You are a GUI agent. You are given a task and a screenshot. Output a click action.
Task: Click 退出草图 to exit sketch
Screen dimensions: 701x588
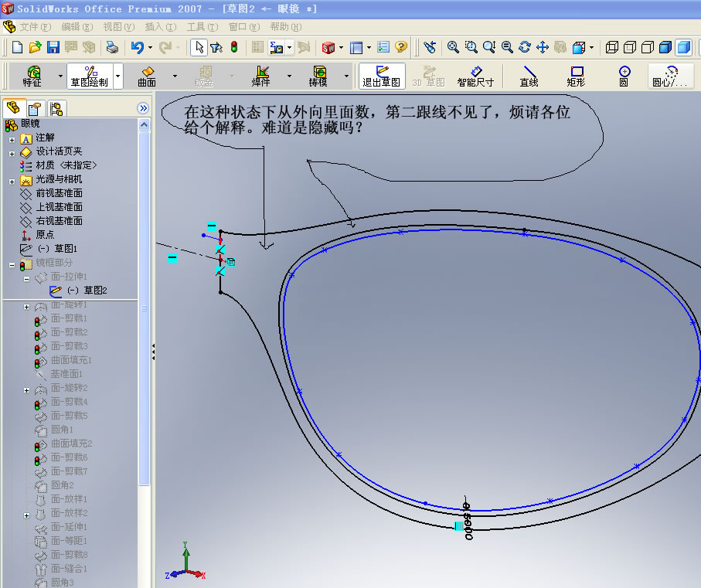point(381,76)
